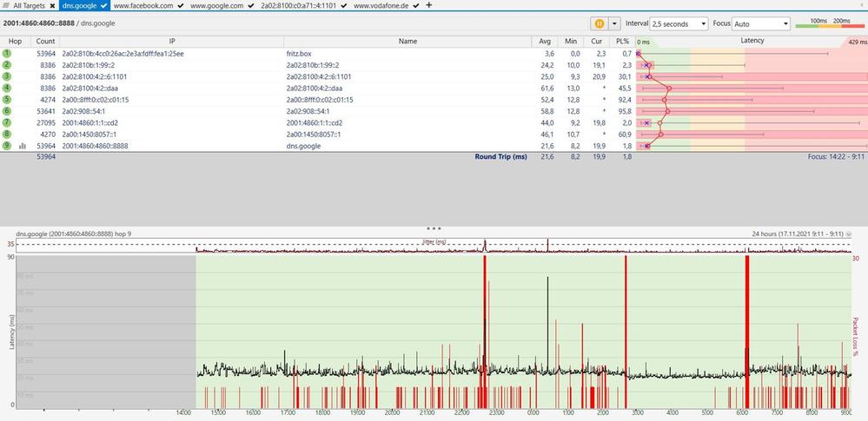
Task: Click the packet loss spike near 22:30
Action: (484, 332)
